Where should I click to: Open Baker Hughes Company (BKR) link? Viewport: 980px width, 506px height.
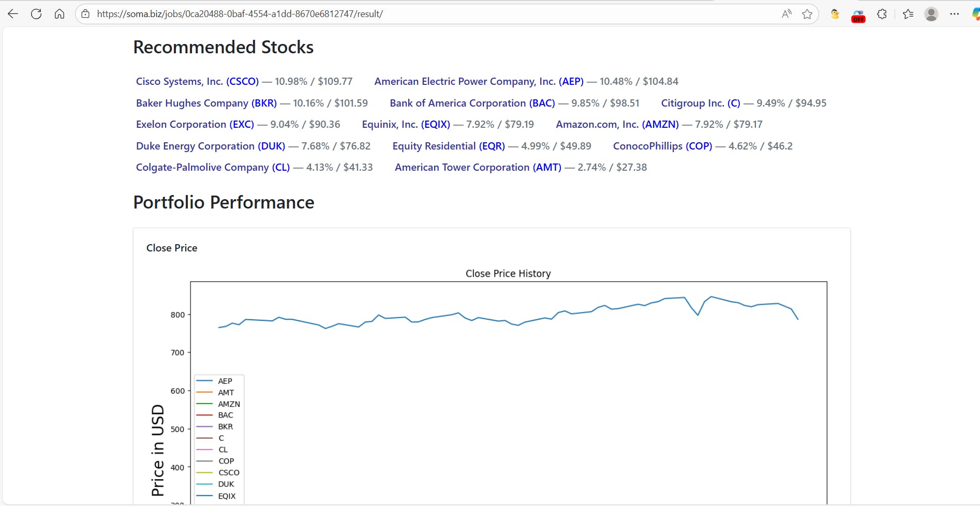pyautogui.click(x=206, y=103)
